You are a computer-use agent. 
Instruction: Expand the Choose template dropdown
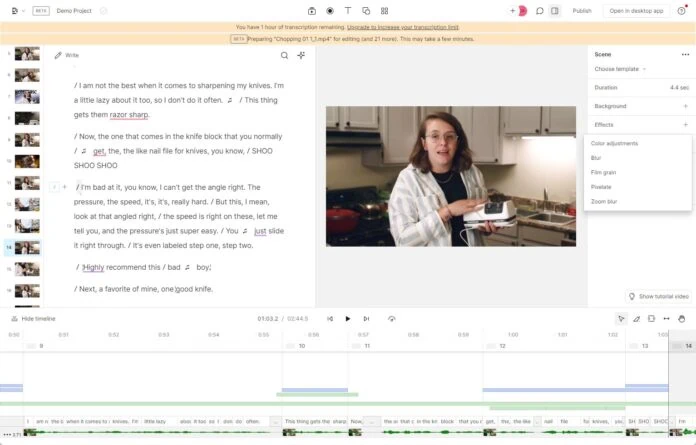[x=620, y=69]
